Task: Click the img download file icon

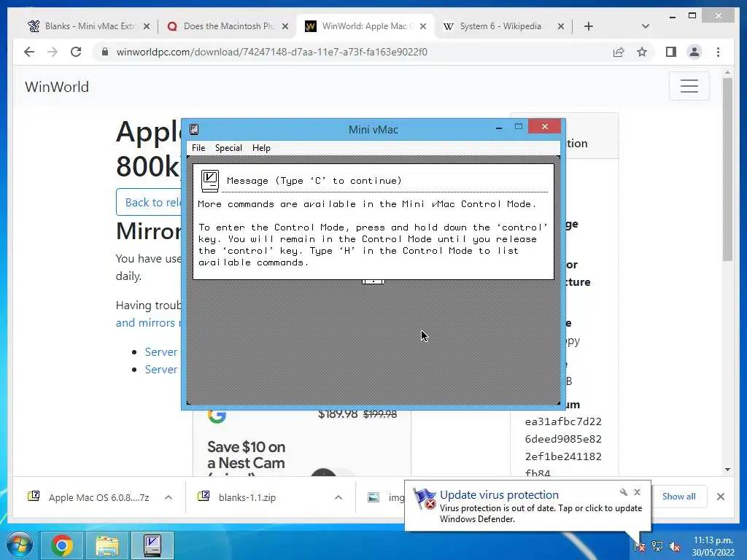Action: (373, 497)
